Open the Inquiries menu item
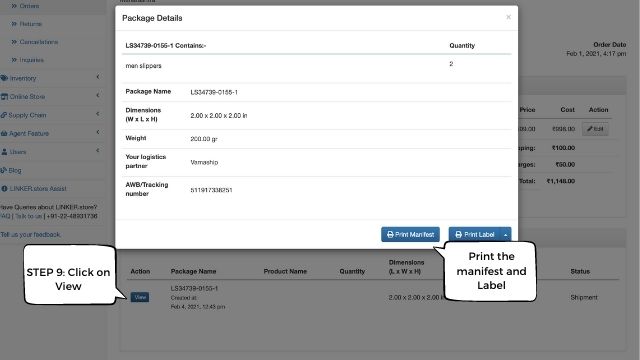This screenshot has width=640, height=360. tap(31, 60)
